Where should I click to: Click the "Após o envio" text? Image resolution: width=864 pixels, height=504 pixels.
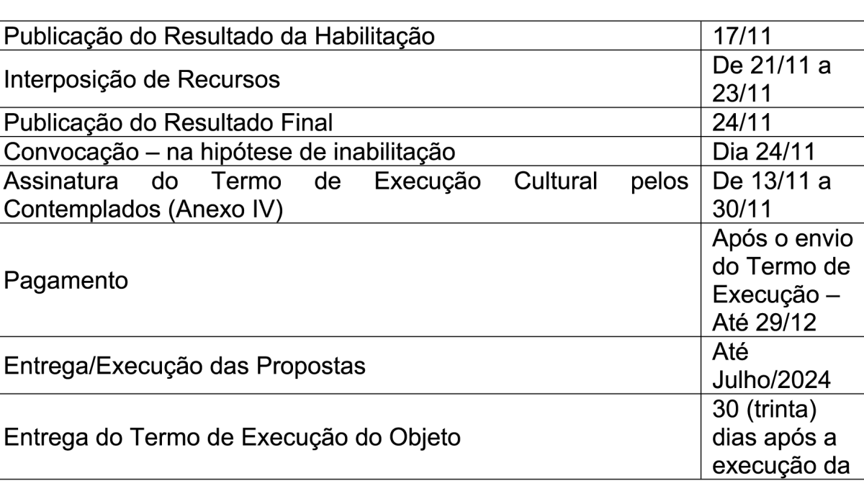pyautogui.click(x=780, y=239)
